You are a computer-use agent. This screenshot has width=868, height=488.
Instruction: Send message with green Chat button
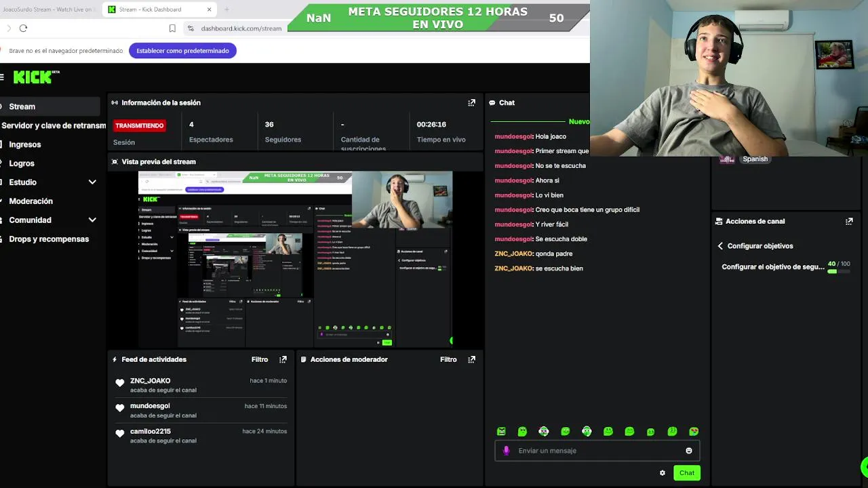coord(687,473)
